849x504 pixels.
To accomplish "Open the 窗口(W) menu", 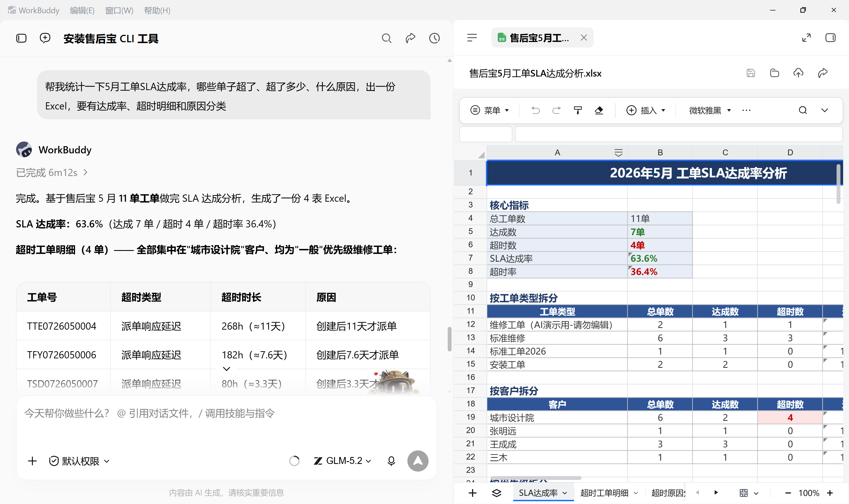I will pyautogui.click(x=119, y=10).
